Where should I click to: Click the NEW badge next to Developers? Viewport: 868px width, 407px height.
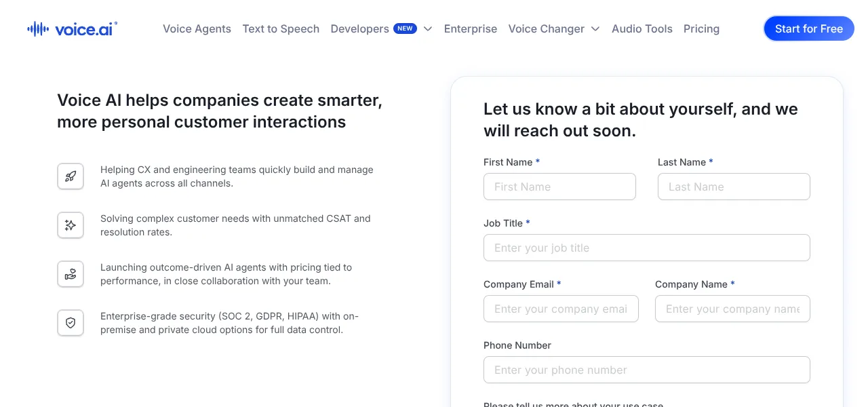[x=406, y=28]
